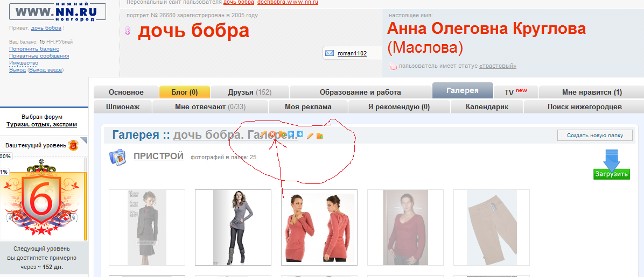
Task: Click the red delete cross icon in gallery header
Action: pyautogui.click(x=272, y=134)
